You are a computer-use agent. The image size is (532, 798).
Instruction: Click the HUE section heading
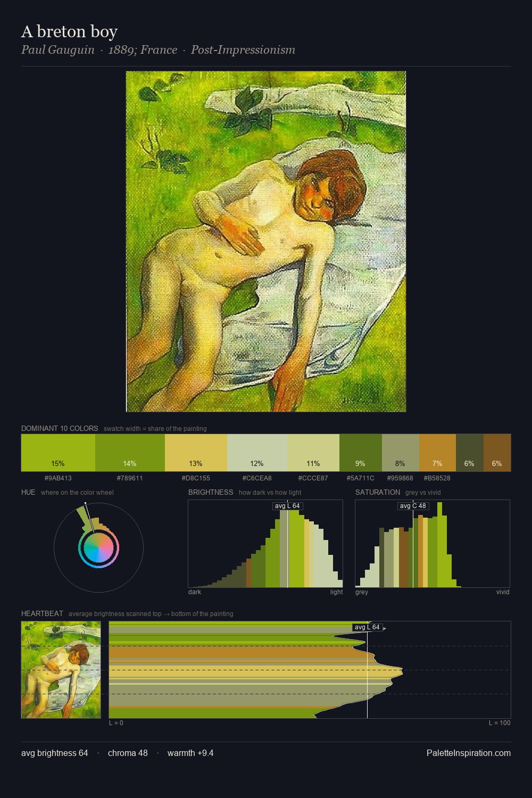(28, 492)
